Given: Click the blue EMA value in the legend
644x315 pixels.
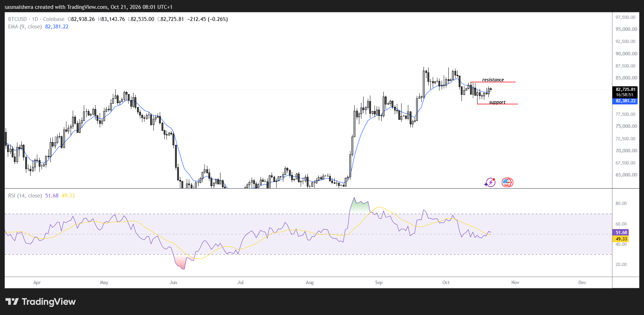Looking at the screenshot, I should [57, 27].
